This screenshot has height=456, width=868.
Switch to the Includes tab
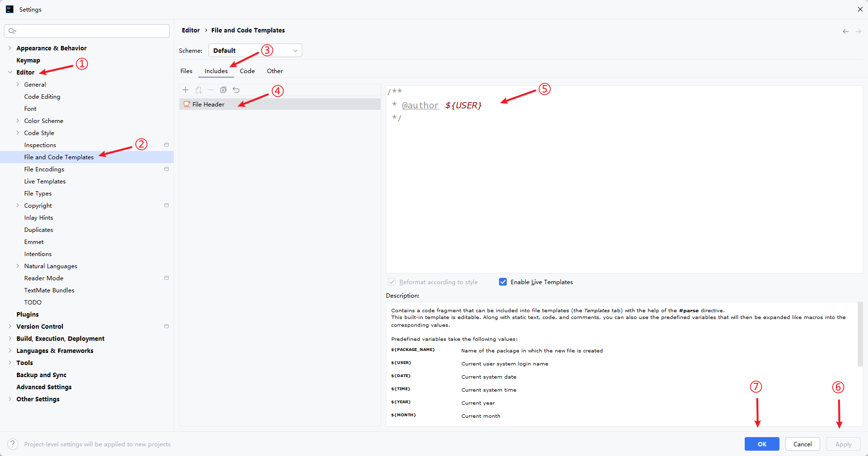[x=216, y=71]
